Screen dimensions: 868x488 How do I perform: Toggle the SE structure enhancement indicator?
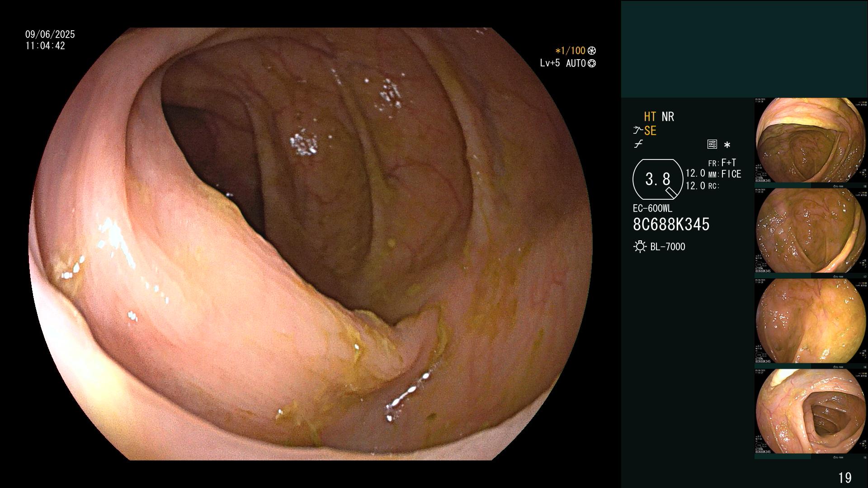(x=650, y=131)
